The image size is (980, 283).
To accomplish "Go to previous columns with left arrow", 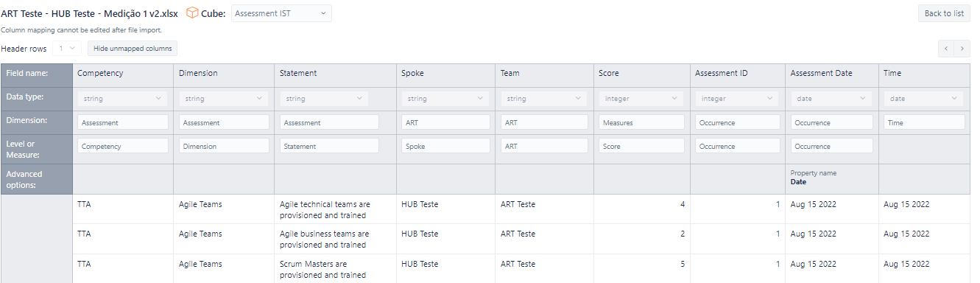I will 946,49.
